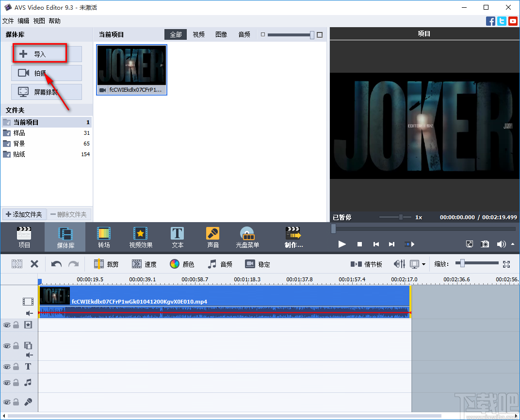Adjust the playback speed slider
Viewport: 520px width, 420px height.
(x=401, y=217)
